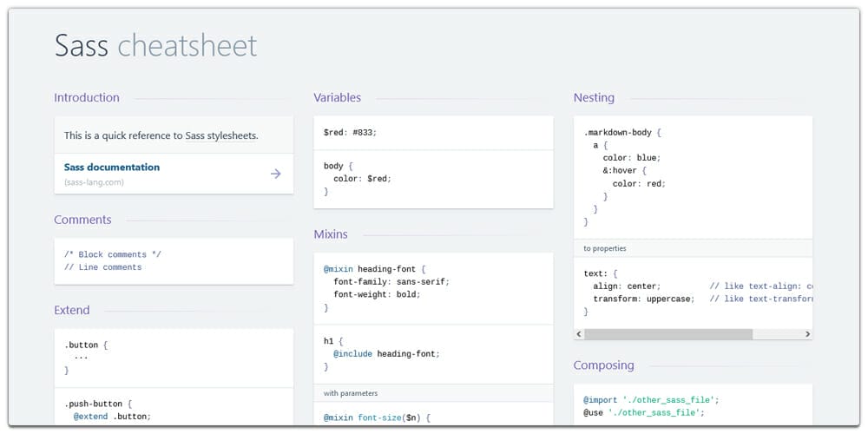Click the "(sass-lang.com)" caption
Image resolution: width=868 pixels, height=434 pixels.
pos(94,182)
